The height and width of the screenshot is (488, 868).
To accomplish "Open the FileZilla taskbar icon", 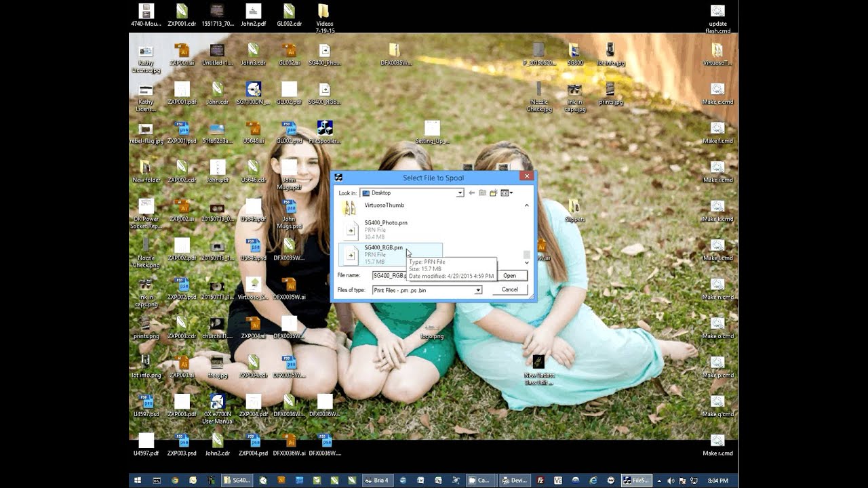I will [x=540, y=481].
